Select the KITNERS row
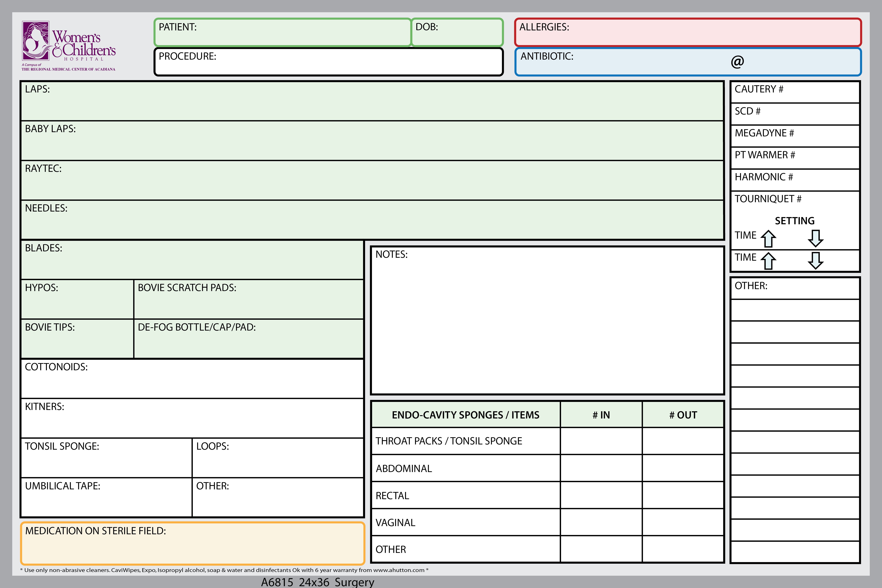The width and height of the screenshot is (882, 588). tap(192, 418)
